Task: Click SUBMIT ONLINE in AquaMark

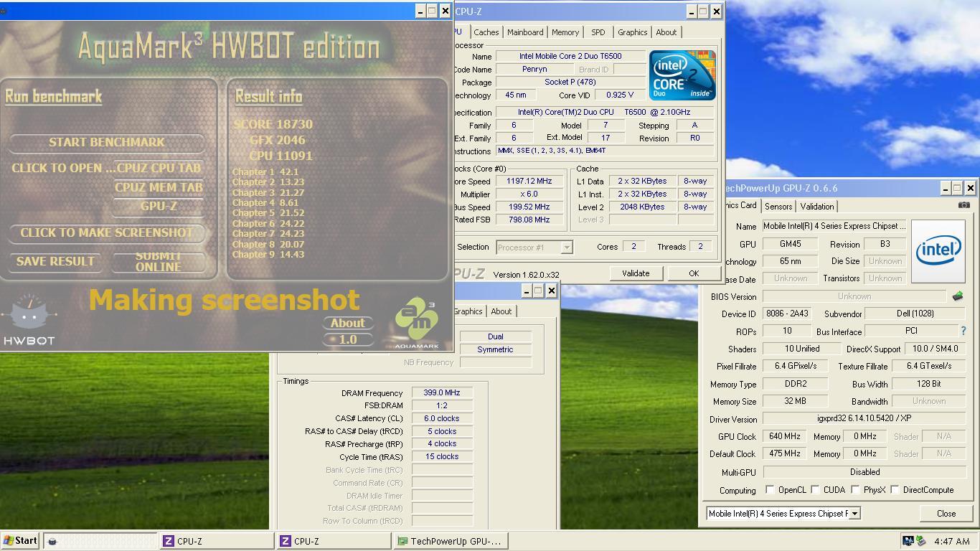Action: point(159,262)
